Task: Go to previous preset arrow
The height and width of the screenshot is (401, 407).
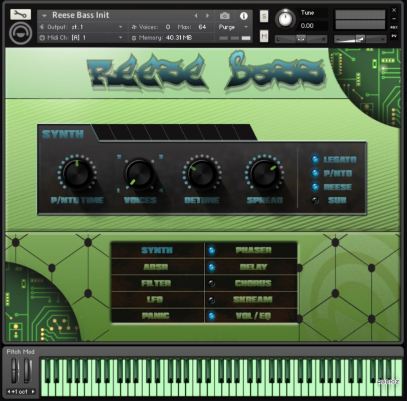Action: click(196, 16)
